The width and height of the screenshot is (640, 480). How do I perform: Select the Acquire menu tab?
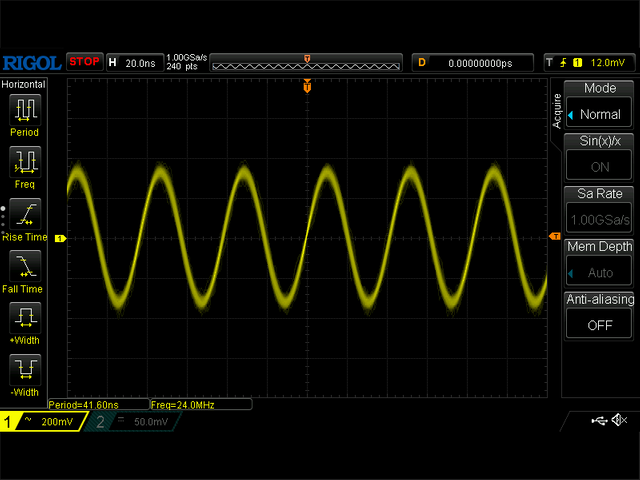[x=557, y=109]
